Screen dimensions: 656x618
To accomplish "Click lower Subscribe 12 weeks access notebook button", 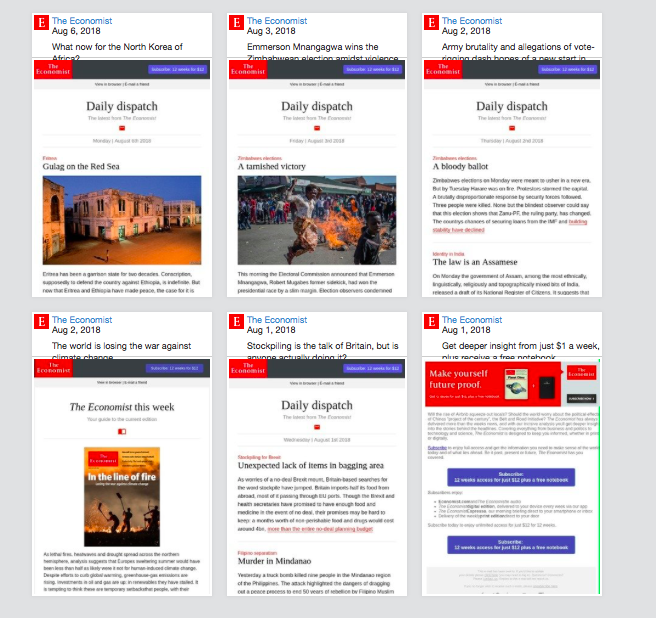I will (x=511, y=545).
